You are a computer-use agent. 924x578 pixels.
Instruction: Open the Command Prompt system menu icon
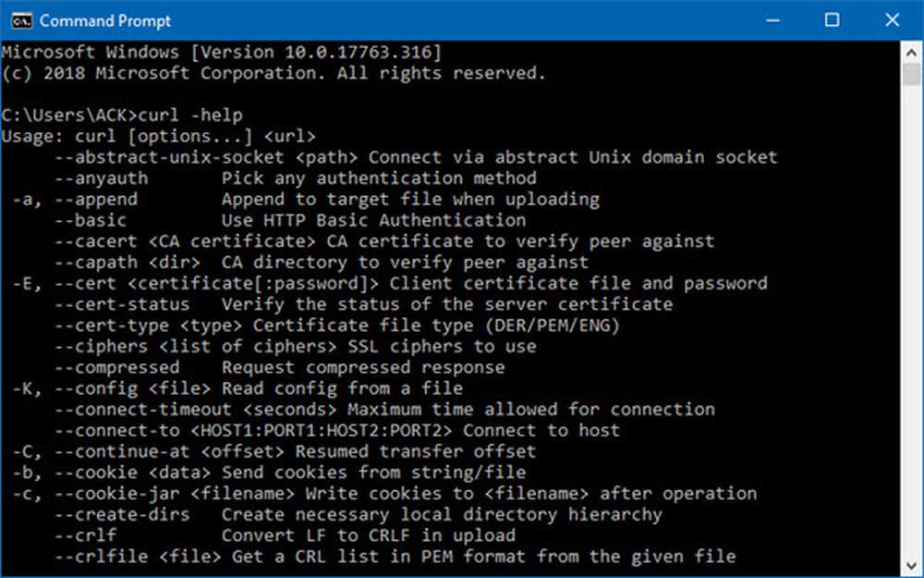click(22, 20)
